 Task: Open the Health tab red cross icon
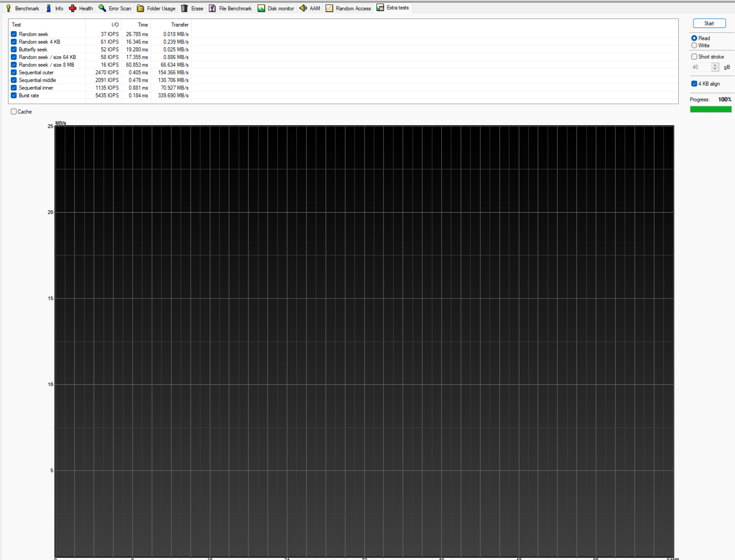click(73, 8)
